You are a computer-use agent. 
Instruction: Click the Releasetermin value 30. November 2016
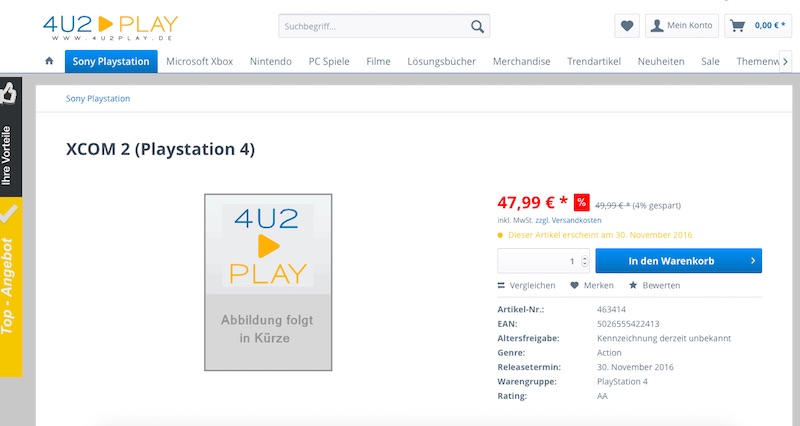click(x=635, y=367)
